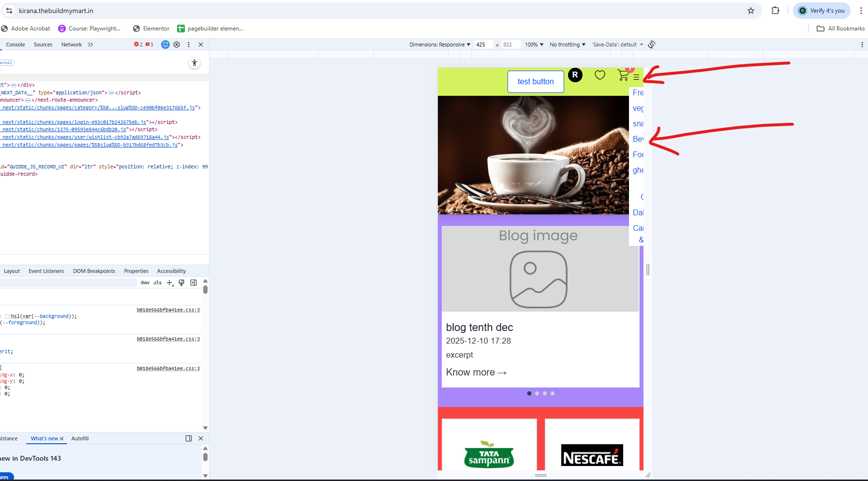Close the DevTools drawer
Screen dimensions: 868x481
pyautogui.click(x=201, y=438)
